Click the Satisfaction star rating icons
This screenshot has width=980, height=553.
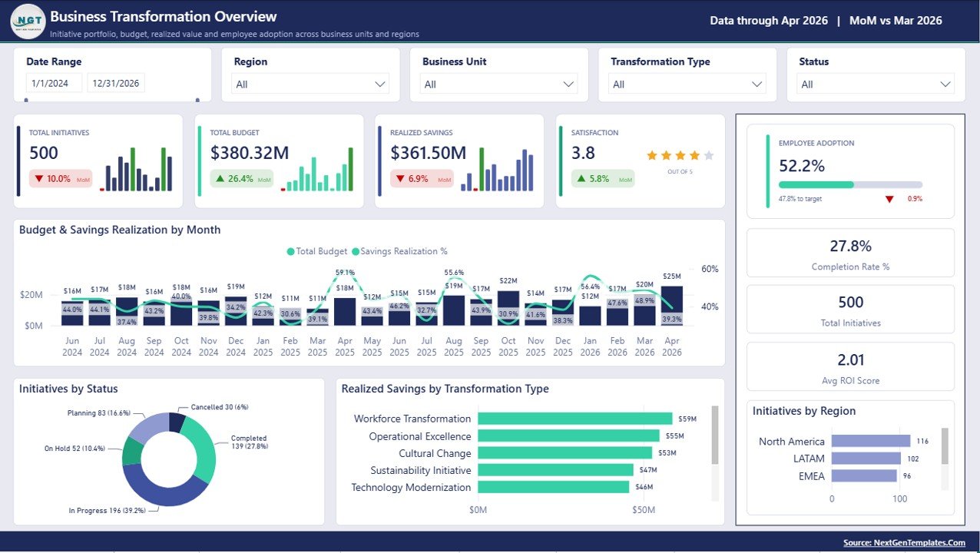680,155
